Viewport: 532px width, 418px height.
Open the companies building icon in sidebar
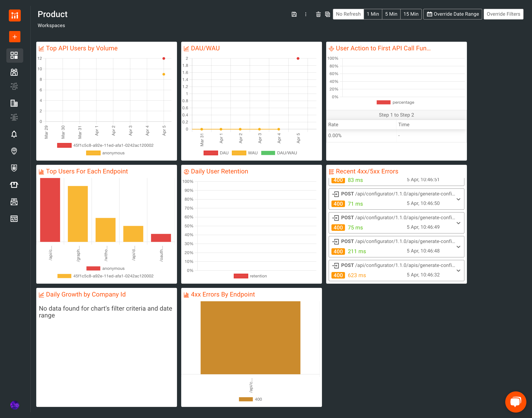click(x=14, y=103)
